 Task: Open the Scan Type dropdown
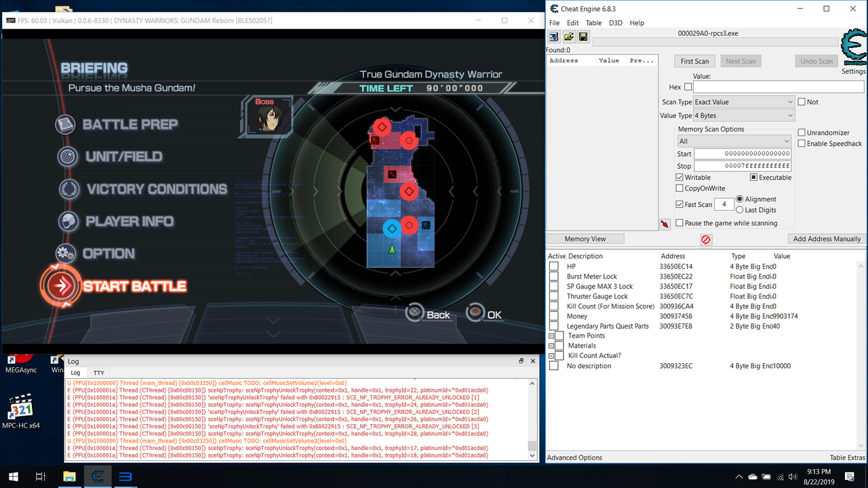point(743,102)
